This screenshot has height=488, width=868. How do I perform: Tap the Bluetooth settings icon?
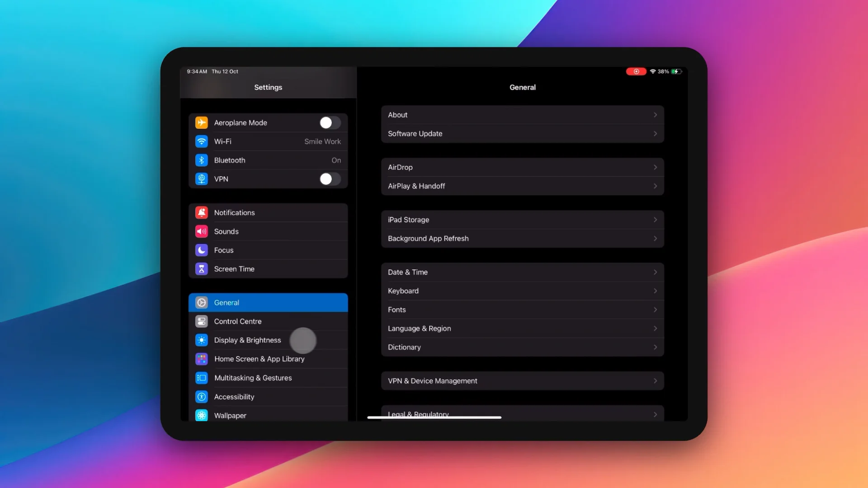[202, 160]
